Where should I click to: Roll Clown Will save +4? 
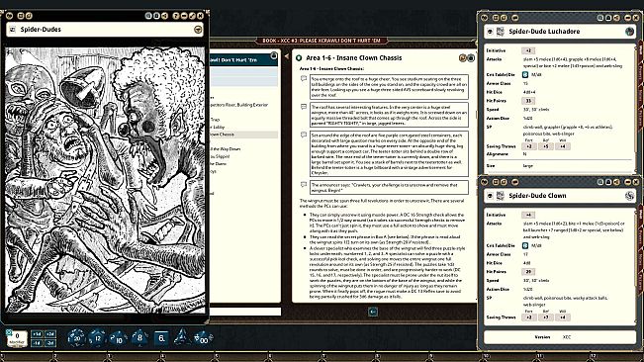[563, 317]
